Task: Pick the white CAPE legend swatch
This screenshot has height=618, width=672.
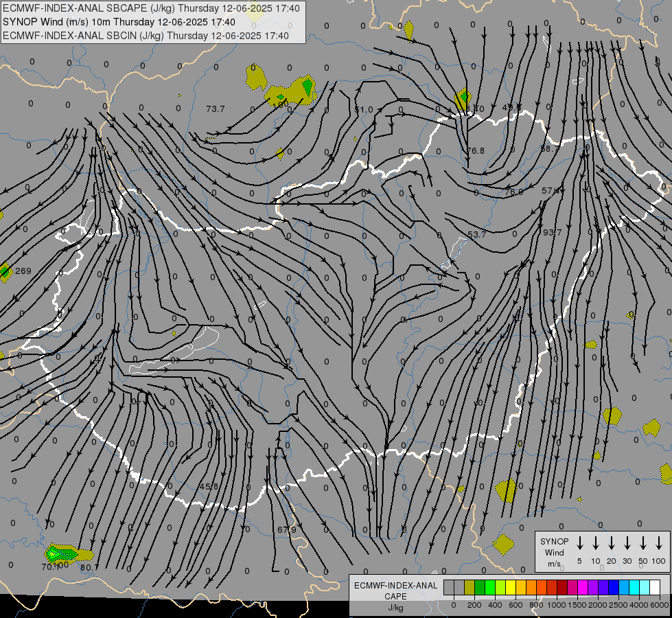Action: pyautogui.click(x=656, y=587)
